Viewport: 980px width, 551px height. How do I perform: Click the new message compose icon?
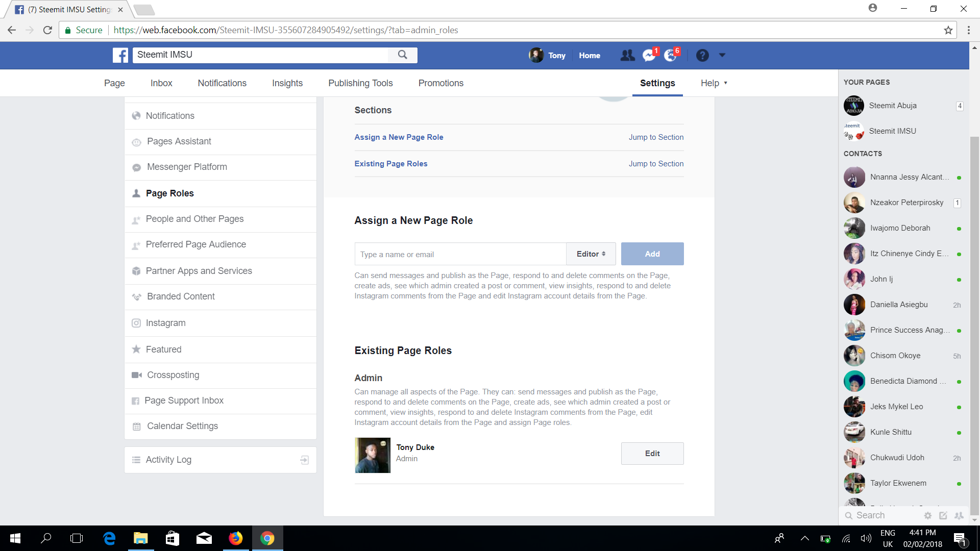click(943, 515)
